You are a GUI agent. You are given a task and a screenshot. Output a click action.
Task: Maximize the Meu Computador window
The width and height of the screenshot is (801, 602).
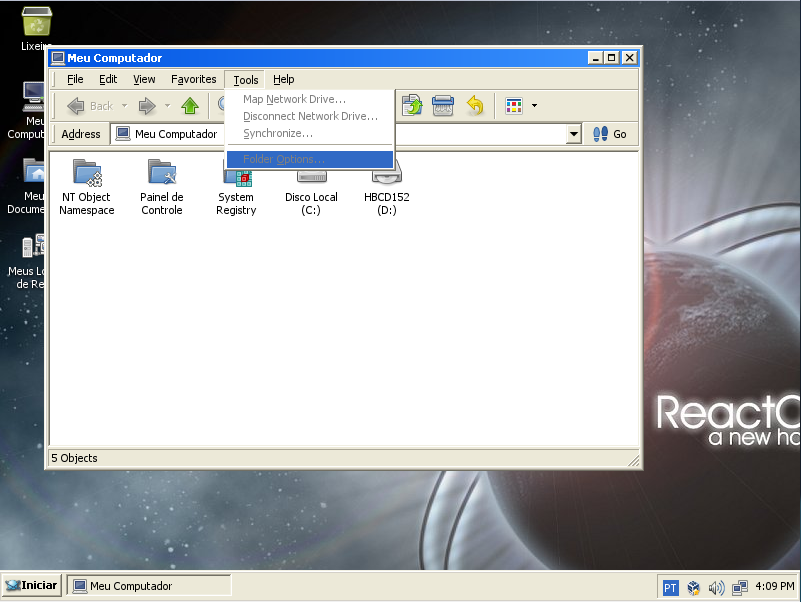pyautogui.click(x=611, y=58)
